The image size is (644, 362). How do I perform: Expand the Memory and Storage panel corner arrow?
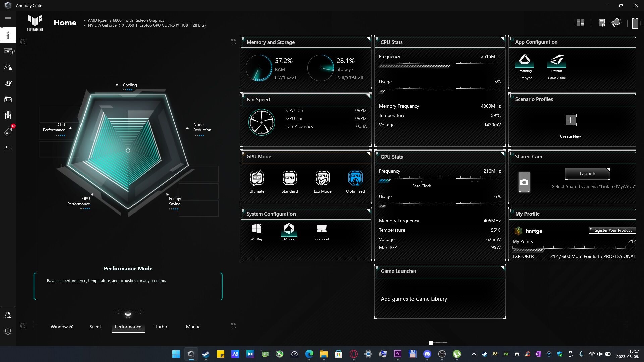(368, 39)
